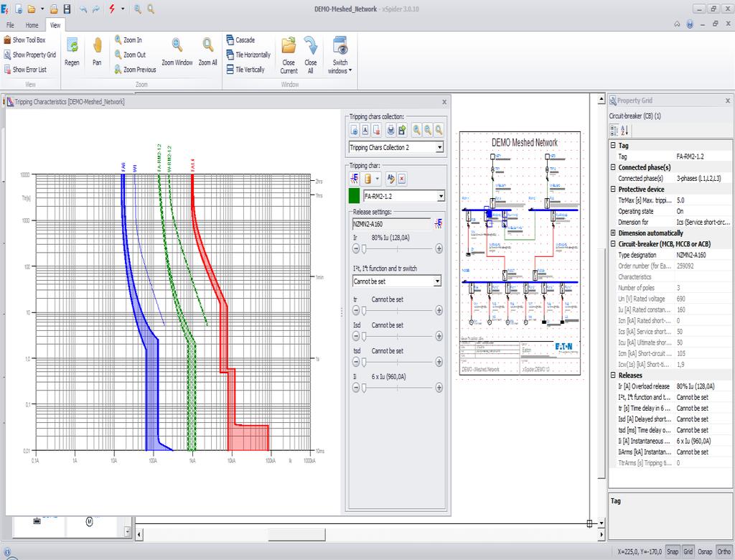Toggle Show Error List

[25, 70]
